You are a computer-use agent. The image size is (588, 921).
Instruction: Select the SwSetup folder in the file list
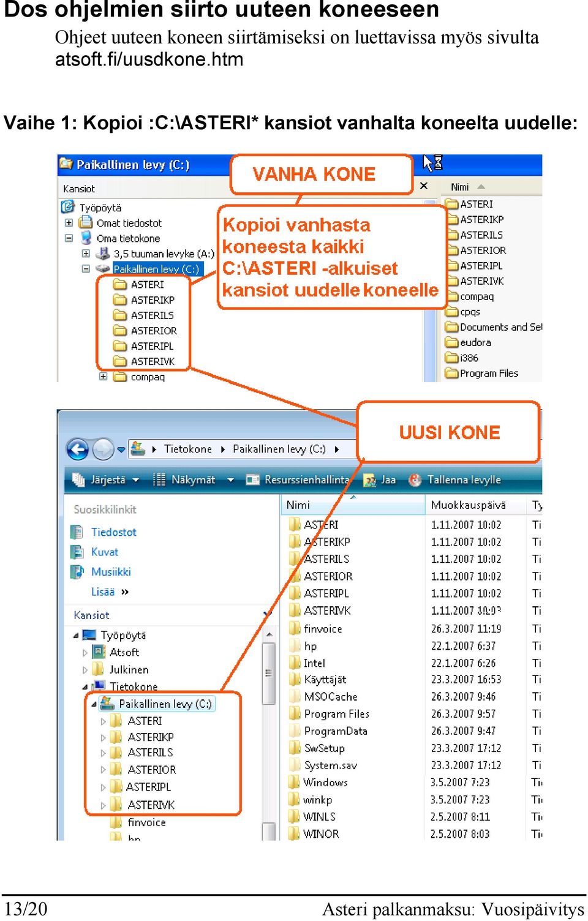[324, 748]
